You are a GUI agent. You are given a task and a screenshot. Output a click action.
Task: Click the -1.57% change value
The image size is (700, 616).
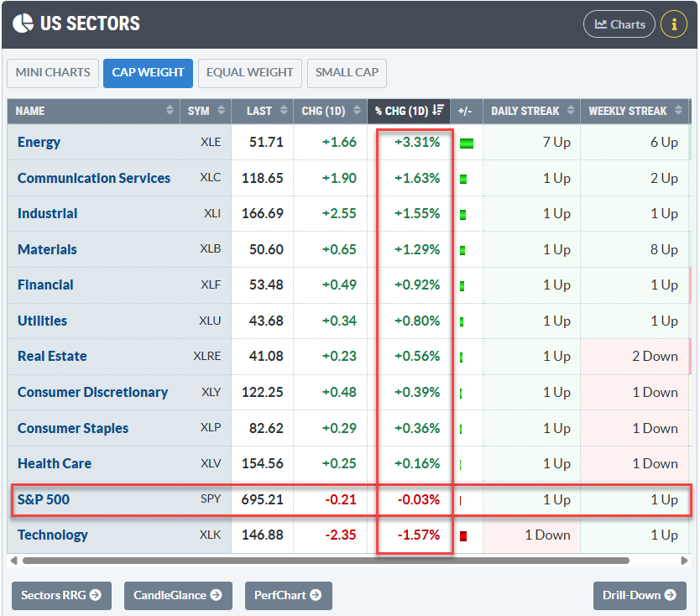[419, 535]
